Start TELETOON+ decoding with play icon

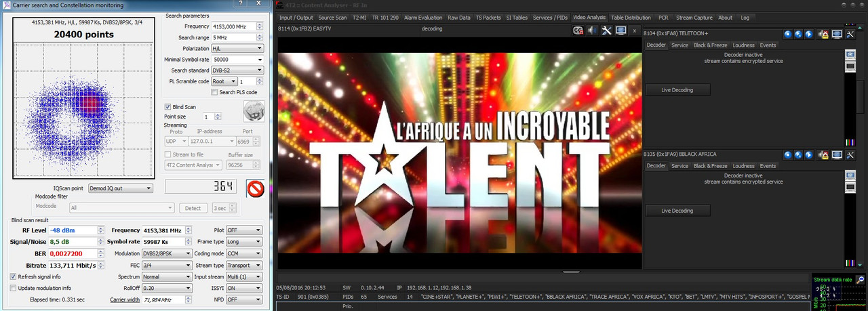pos(809,33)
